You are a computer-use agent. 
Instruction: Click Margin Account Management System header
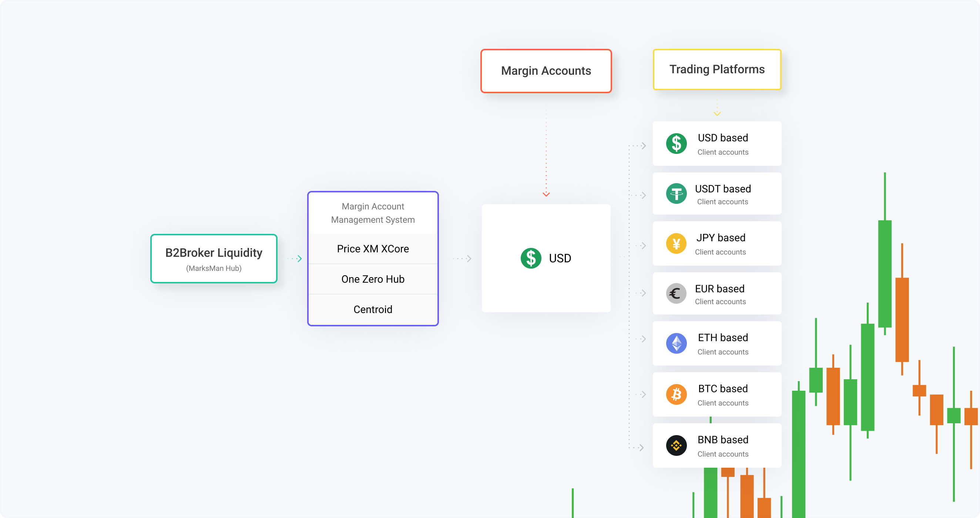click(x=373, y=213)
